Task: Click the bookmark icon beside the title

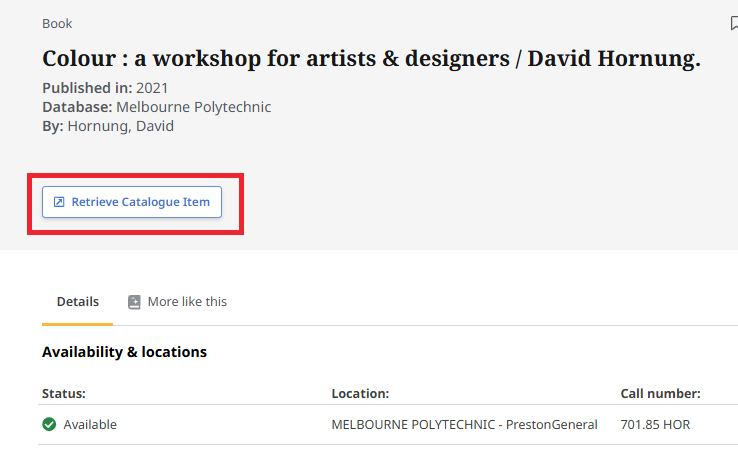Action: (733, 24)
